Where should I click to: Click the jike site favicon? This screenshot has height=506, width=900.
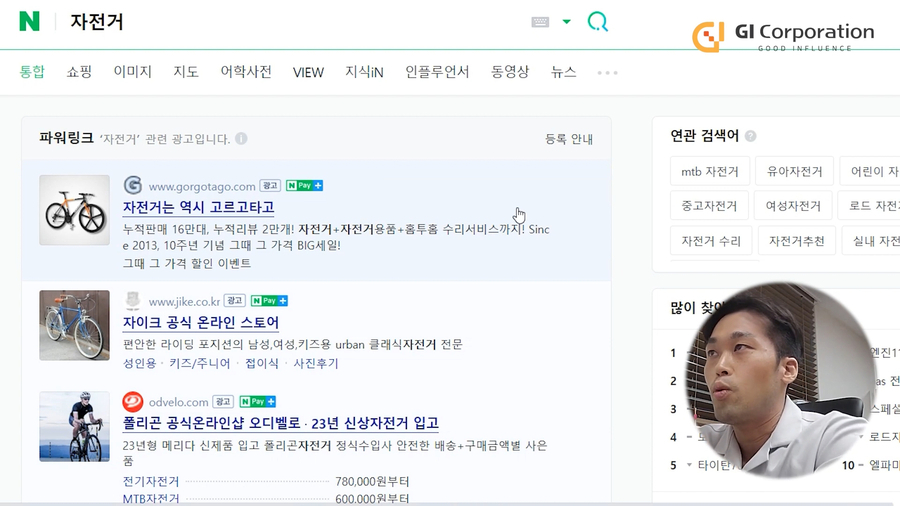pyautogui.click(x=133, y=300)
